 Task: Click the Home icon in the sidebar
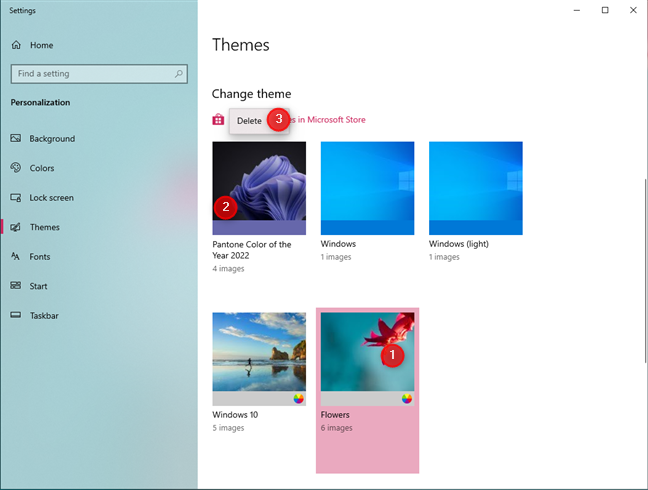16,45
